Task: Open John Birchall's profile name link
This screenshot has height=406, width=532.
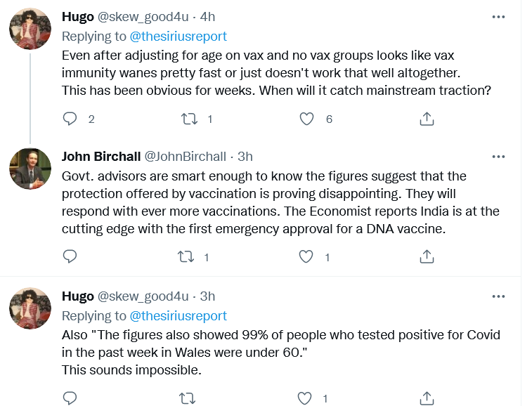Action: click(x=101, y=156)
